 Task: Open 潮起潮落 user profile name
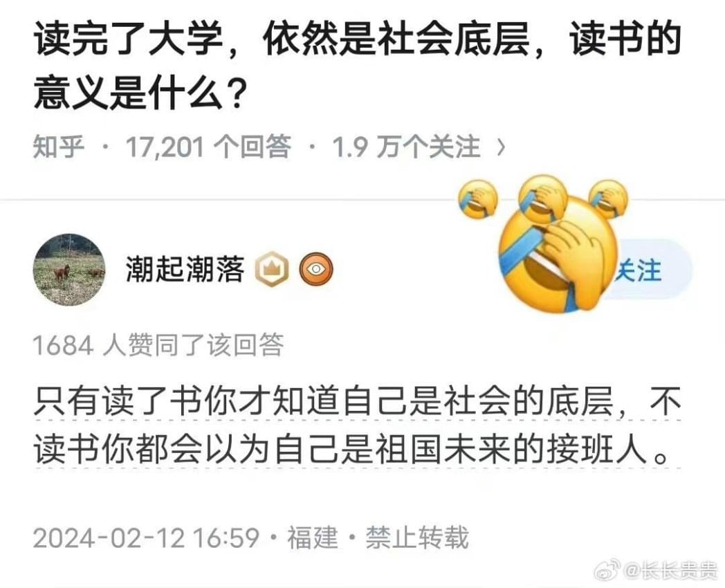pos(185,269)
